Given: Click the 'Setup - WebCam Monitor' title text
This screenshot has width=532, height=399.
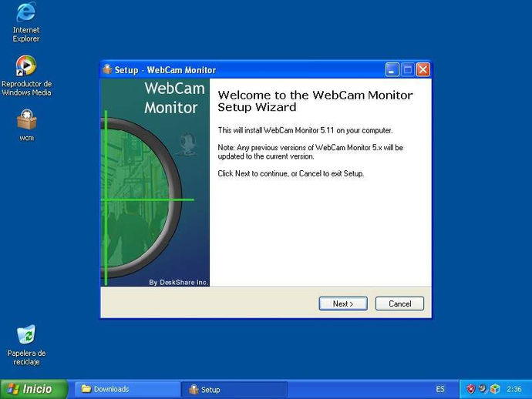Looking at the screenshot, I should coord(165,70).
